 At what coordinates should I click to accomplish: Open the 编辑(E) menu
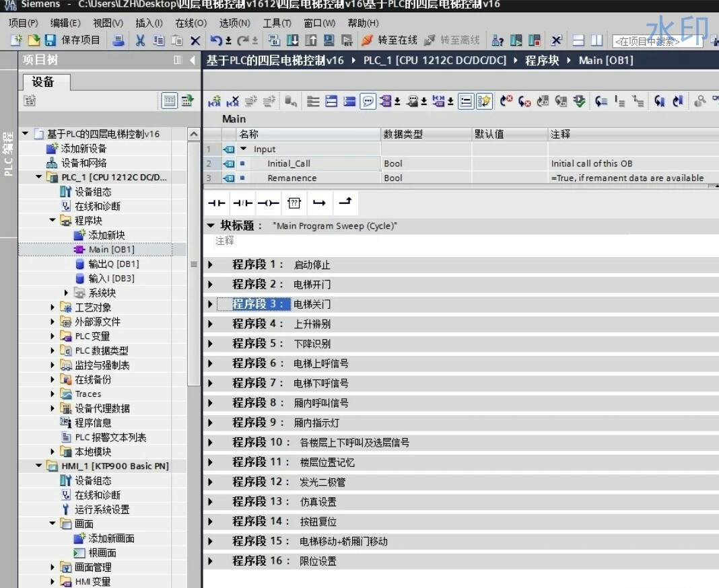click(65, 23)
